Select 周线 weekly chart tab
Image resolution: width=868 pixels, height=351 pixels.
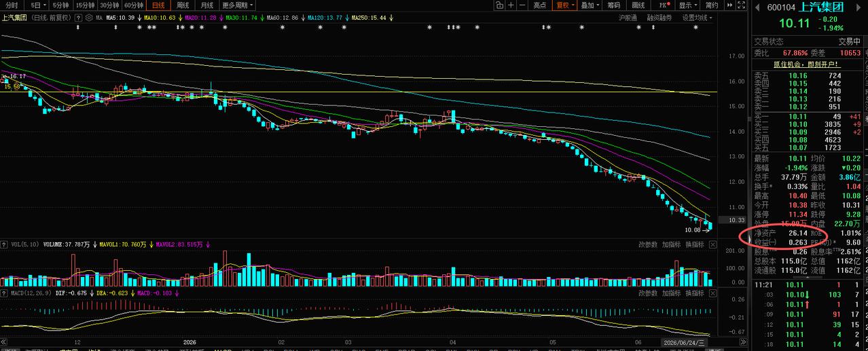pyautogui.click(x=183, y=5)
